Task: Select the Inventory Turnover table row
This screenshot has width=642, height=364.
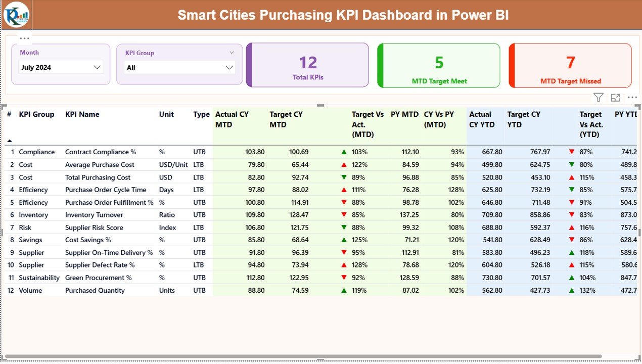Action: [x=94, y=214]
